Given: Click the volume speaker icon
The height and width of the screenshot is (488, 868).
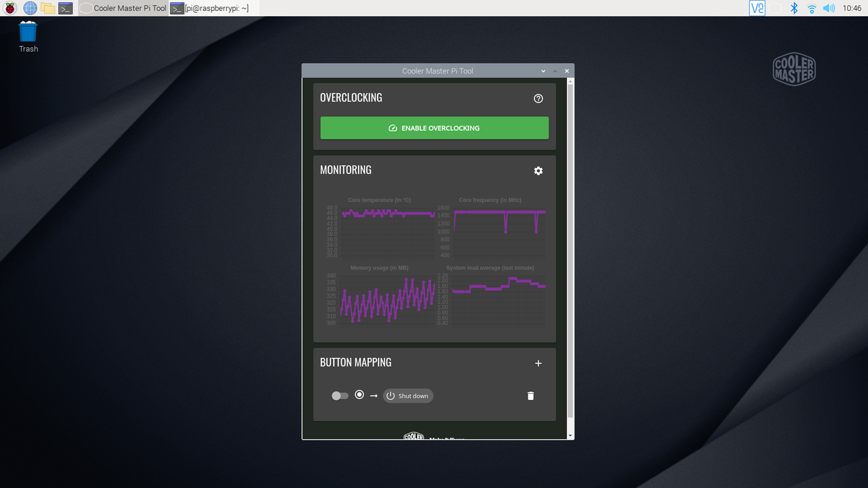Looking at the screenshot, I should click(829, 8).
